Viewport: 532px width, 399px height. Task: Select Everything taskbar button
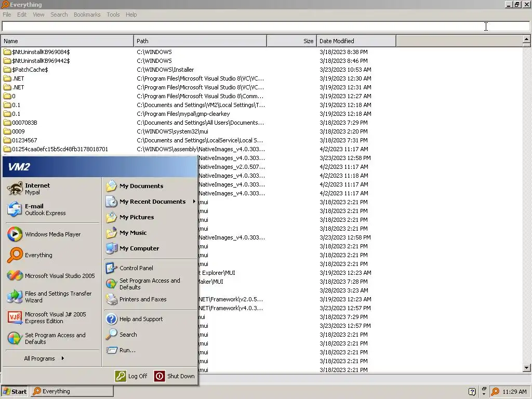72,391
